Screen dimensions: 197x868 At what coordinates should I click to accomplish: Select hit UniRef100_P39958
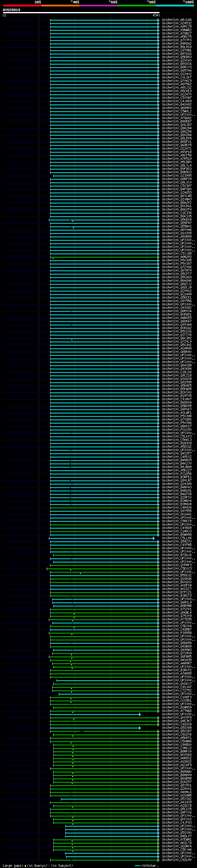tap(177, 633)
